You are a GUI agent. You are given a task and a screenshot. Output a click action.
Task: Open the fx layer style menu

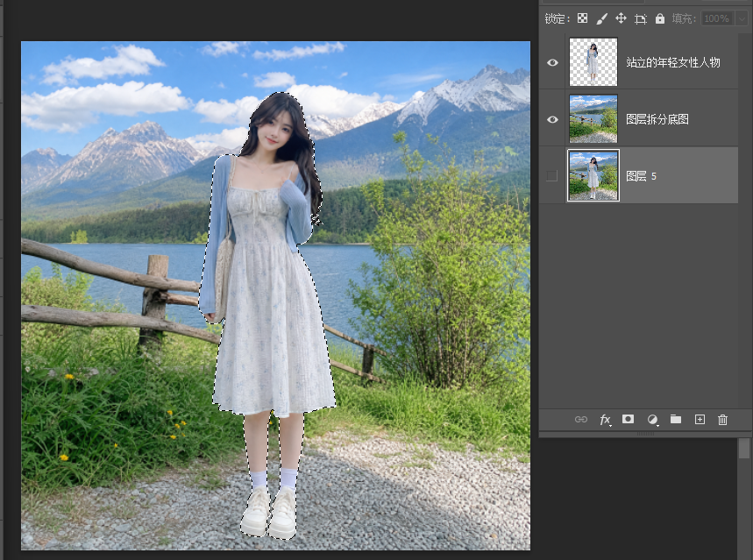605,420
